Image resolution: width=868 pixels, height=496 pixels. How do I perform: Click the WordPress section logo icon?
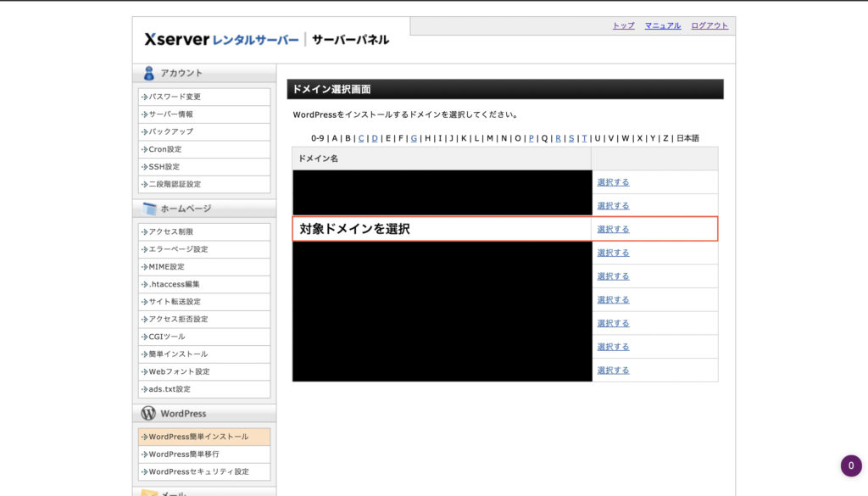pos(148,413)
